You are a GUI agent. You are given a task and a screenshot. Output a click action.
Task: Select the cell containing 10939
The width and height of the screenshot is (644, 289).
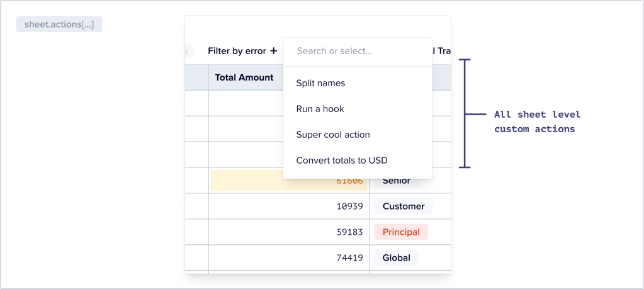point(289,207)
